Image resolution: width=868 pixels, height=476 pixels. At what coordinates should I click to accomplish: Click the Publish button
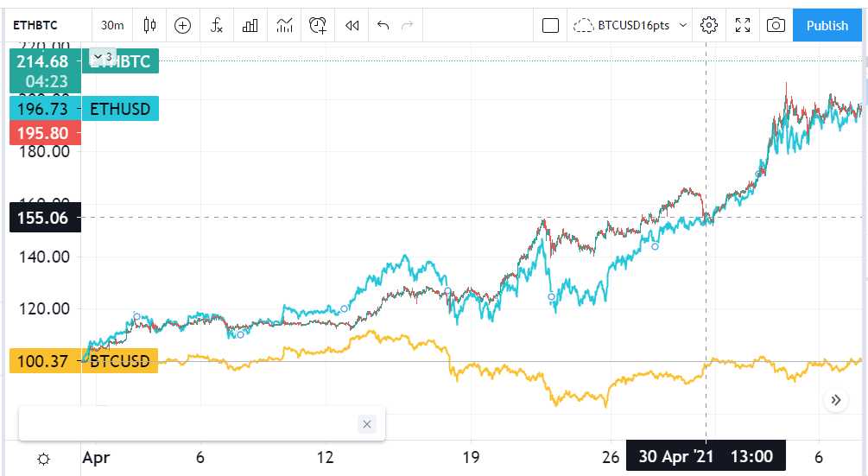point(827,25)
